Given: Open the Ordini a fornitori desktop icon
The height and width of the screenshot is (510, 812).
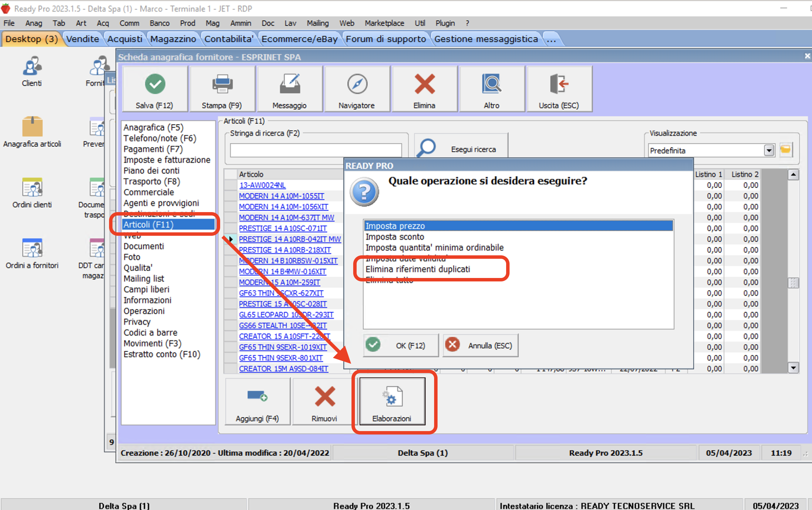Looking at the screenshot, I should 32,254.
